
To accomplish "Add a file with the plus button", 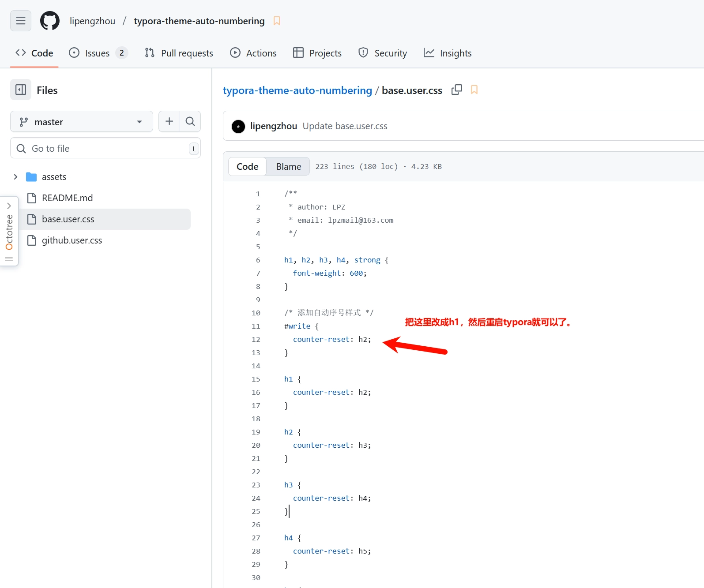I will click(x=169, y=121).
